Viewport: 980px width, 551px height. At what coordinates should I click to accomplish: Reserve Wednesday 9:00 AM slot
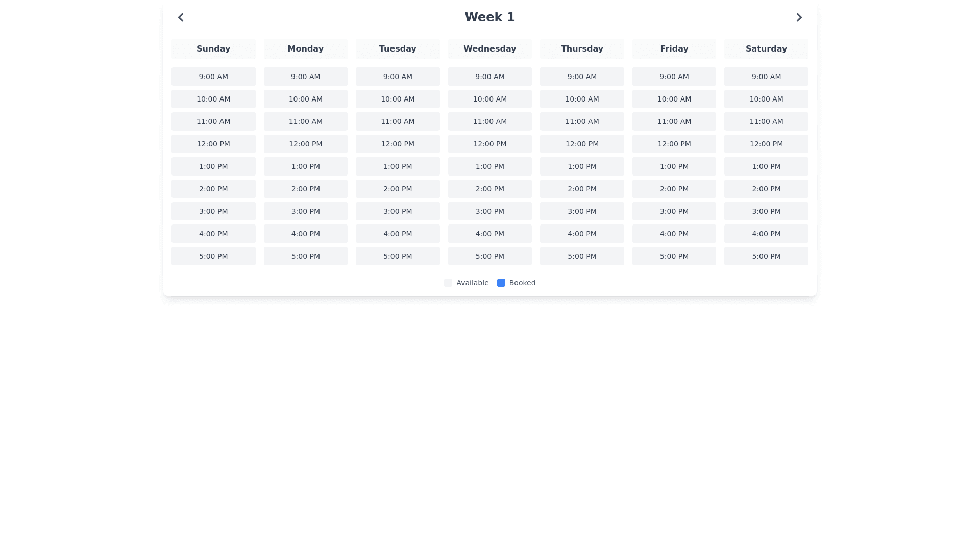tap(489, 77)
